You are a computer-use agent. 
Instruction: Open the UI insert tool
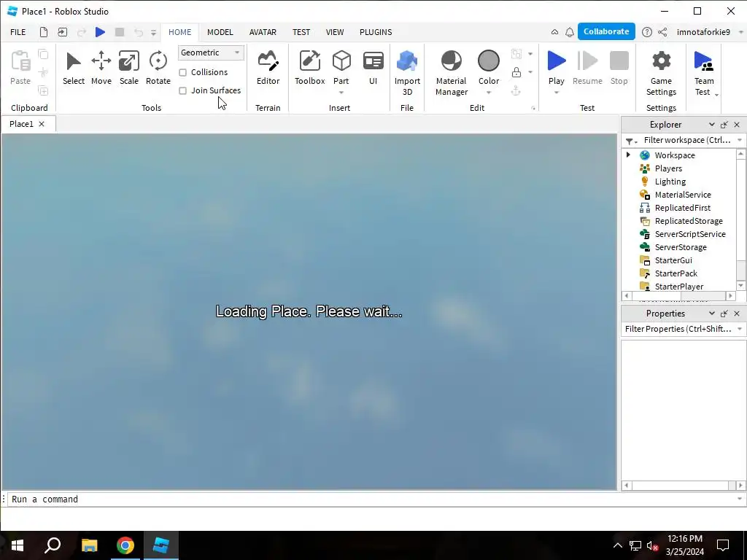(x=373, y=68)
